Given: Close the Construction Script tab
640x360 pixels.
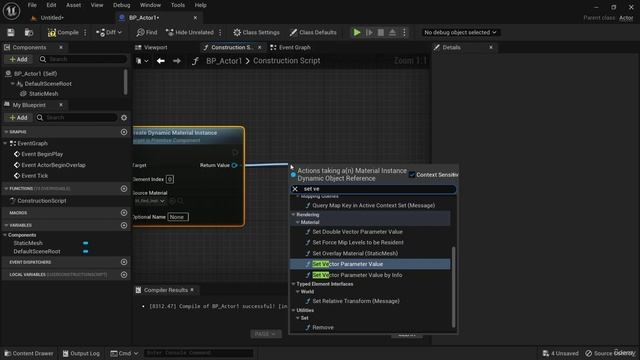Looking at the screenshot, I should [x=260, y=47].
